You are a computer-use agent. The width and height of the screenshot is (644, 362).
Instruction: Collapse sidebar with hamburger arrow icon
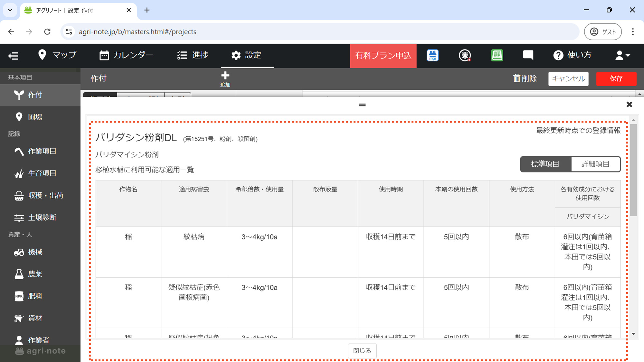[x=13, y=56]
